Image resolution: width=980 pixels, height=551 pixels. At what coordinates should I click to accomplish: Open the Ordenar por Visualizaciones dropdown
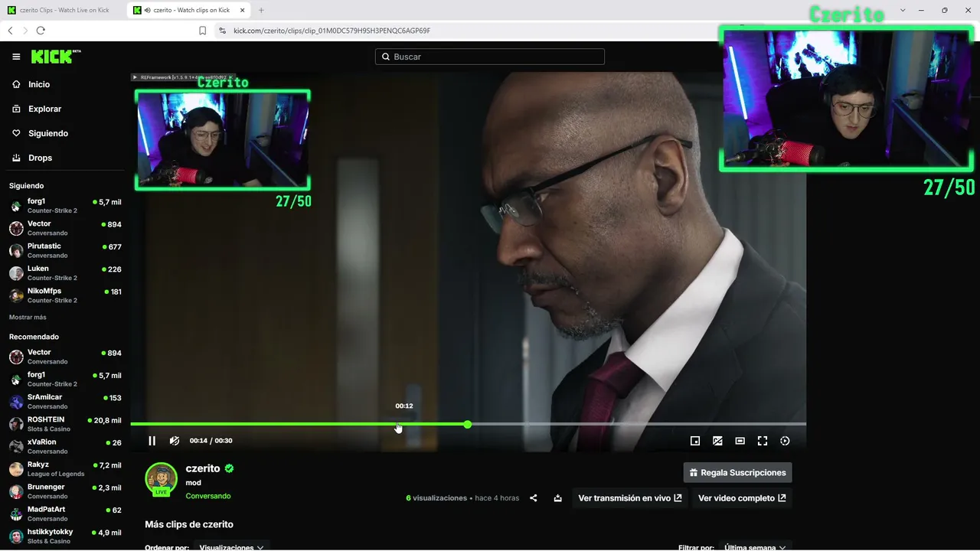(x=230, y=547)
